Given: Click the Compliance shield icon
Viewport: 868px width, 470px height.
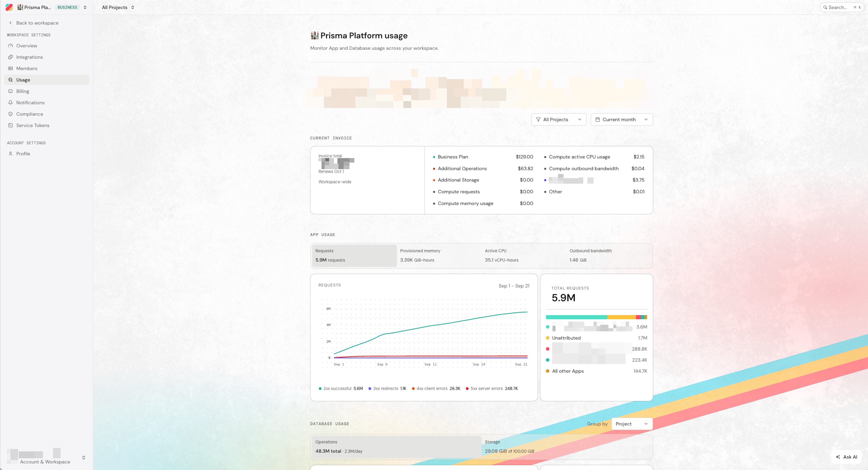Looking at the screenshot, I should tap(10, 114).
